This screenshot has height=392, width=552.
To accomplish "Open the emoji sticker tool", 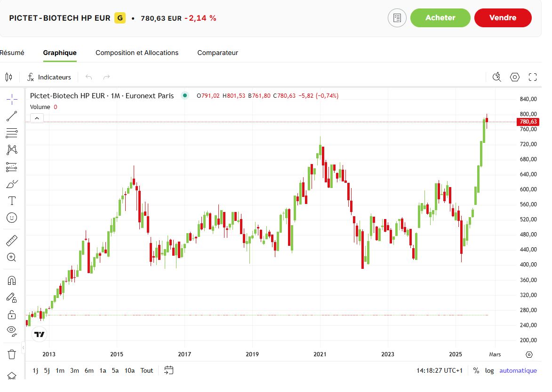I will (12, 218).
